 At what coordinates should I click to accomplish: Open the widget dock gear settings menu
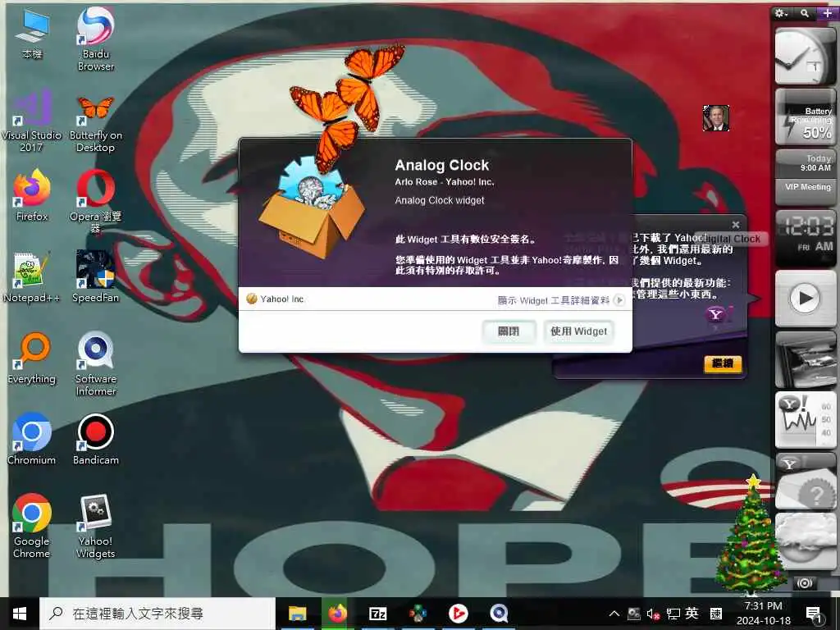782,13
